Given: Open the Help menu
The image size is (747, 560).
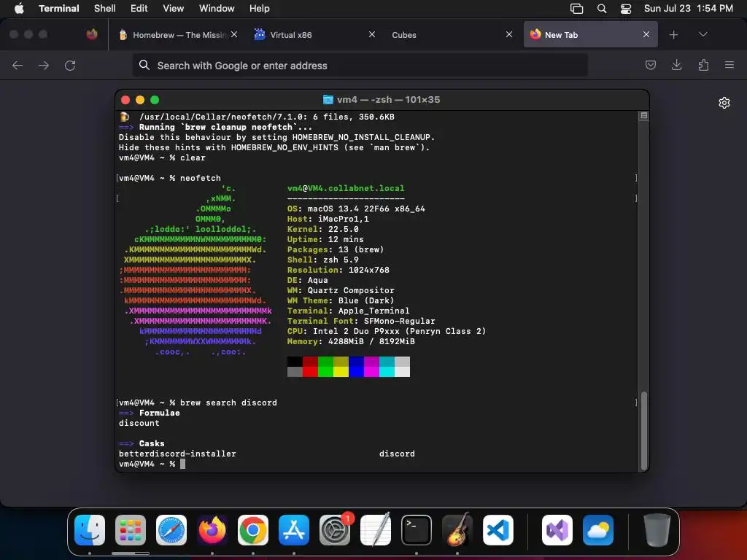Looking at the screenshot, I should point(260,8).
